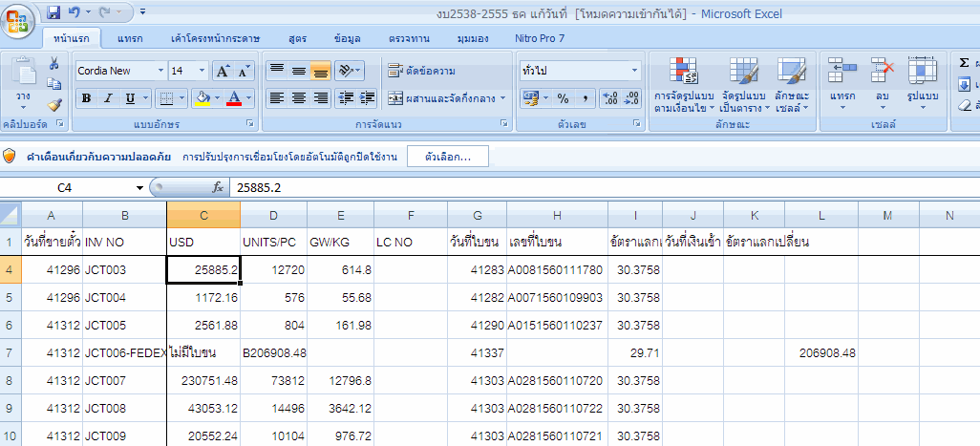
Task: Click the ตัวเลือก... security options button
Action: coord(448,156)
